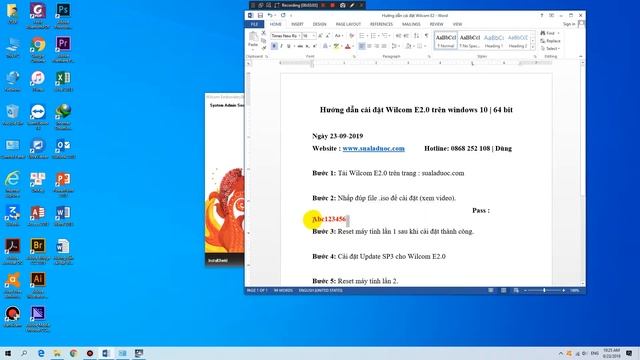This screenshot has height=360, width=640.
Task: Undo last action in Word
Action: 270,16
